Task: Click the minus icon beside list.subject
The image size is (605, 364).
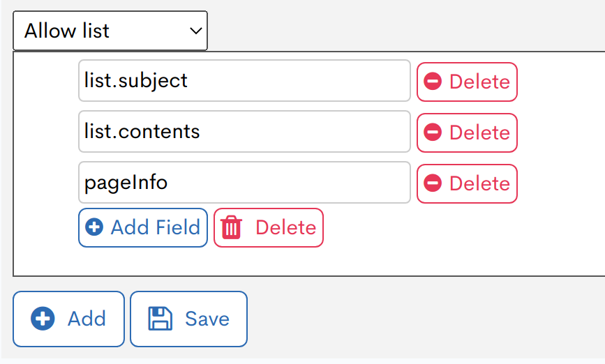Action: coord(433,82)
